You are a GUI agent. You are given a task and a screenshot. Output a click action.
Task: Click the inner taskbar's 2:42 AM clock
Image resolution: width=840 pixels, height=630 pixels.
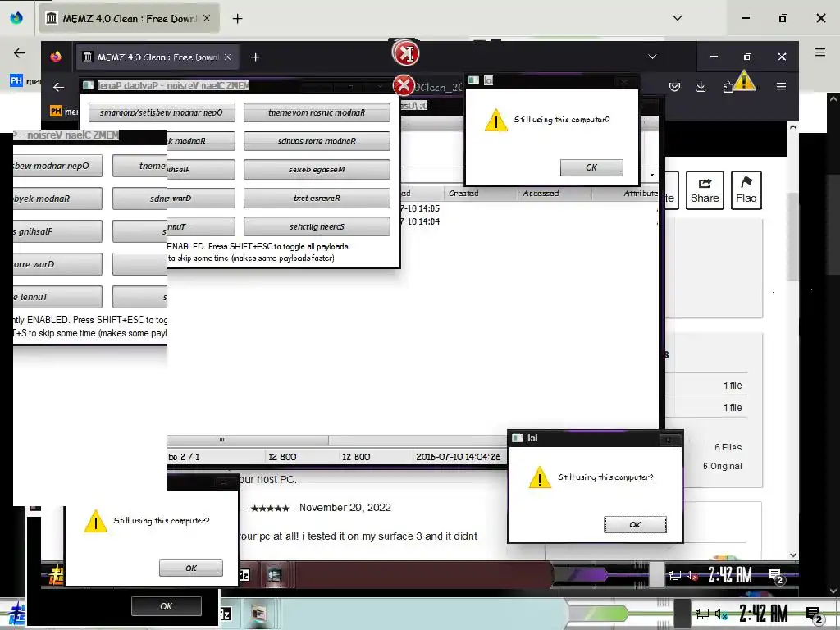pos(729,575)
